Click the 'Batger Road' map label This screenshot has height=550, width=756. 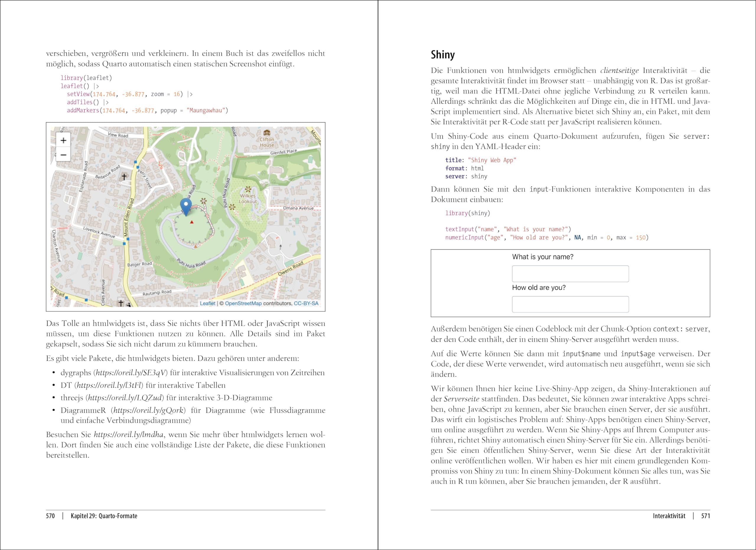(140, 264)
